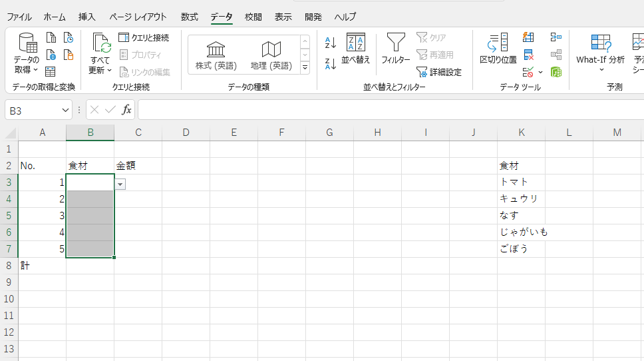Click the Data Validation icon
The width and height of the screenshot is (644, 361).
528,73
